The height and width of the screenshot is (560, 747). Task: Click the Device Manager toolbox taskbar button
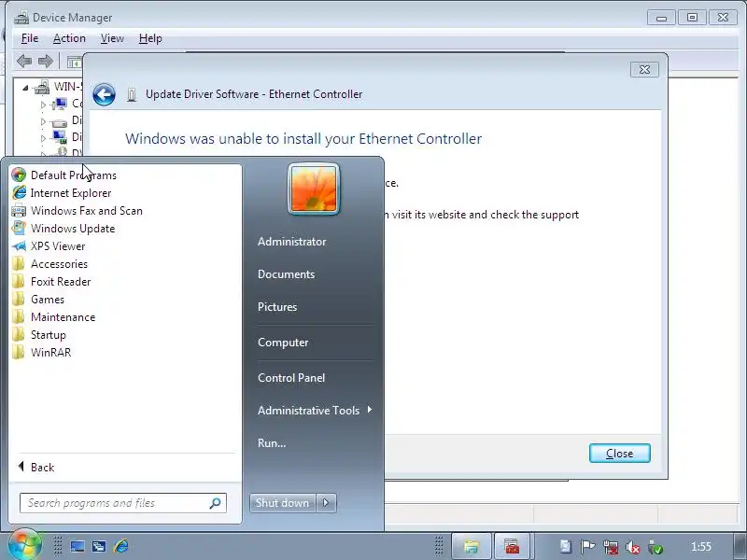tap(512, 546)
